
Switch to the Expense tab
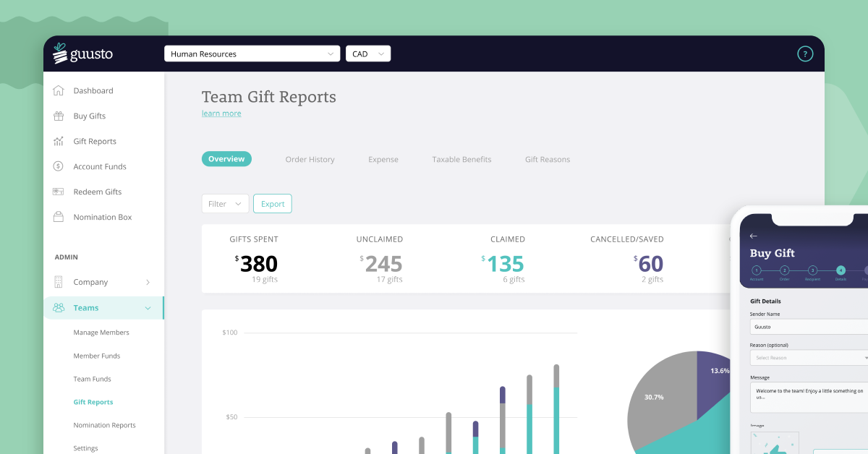[383, 160]
